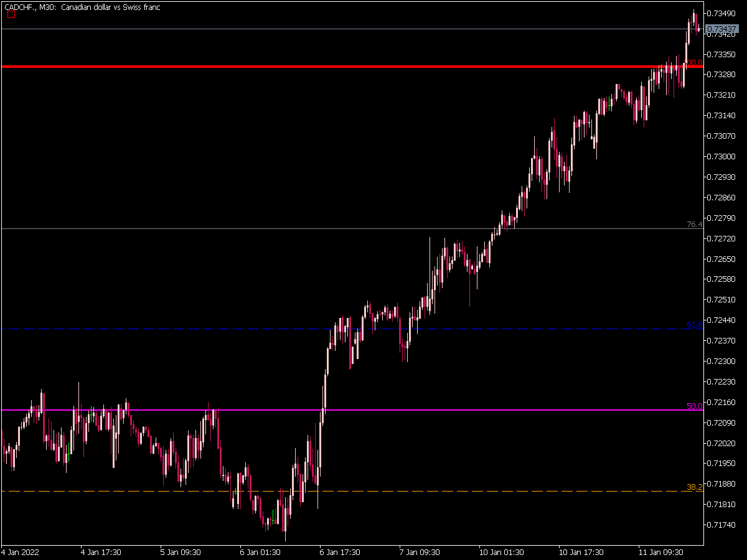
Task: Click the '10 Jan 17:30' time label
Action: coord(581,552)
